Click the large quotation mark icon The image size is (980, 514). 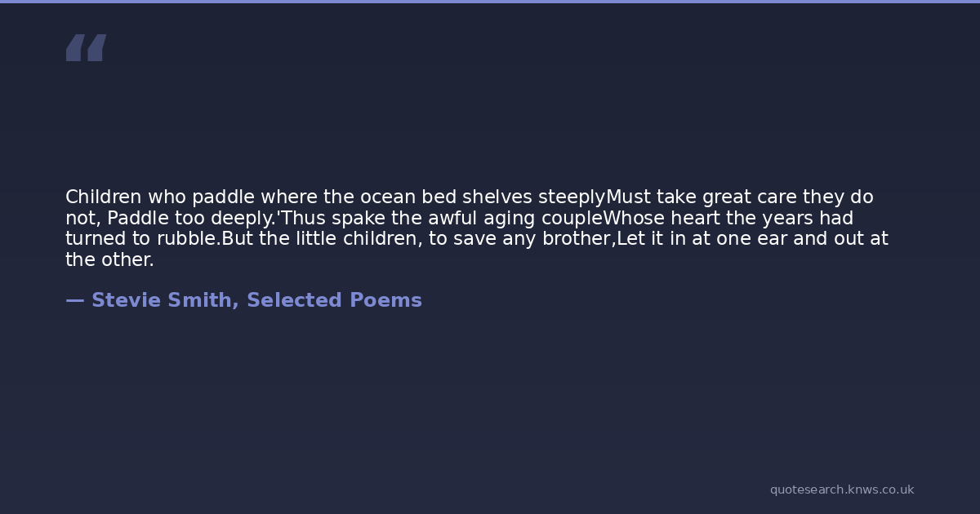point(86,48)
